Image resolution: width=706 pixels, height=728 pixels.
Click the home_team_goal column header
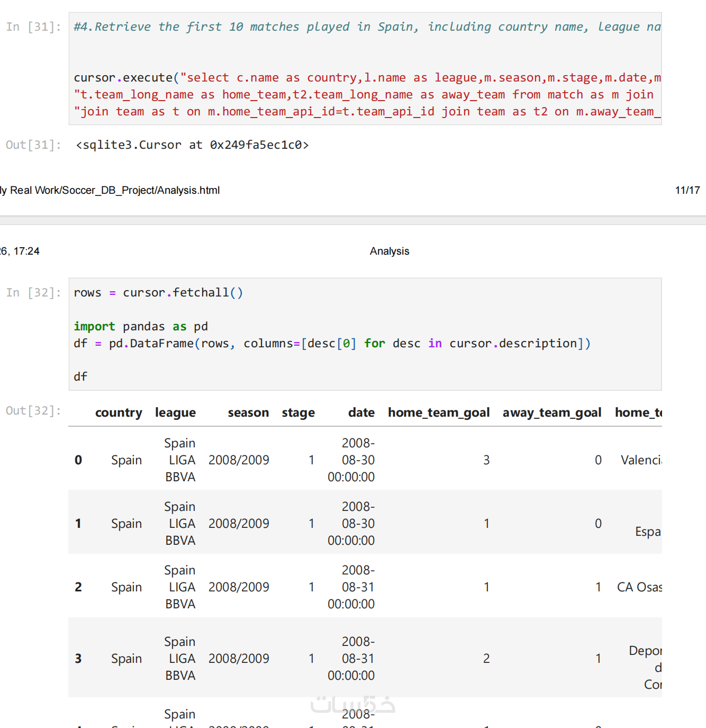click(438, 413)
